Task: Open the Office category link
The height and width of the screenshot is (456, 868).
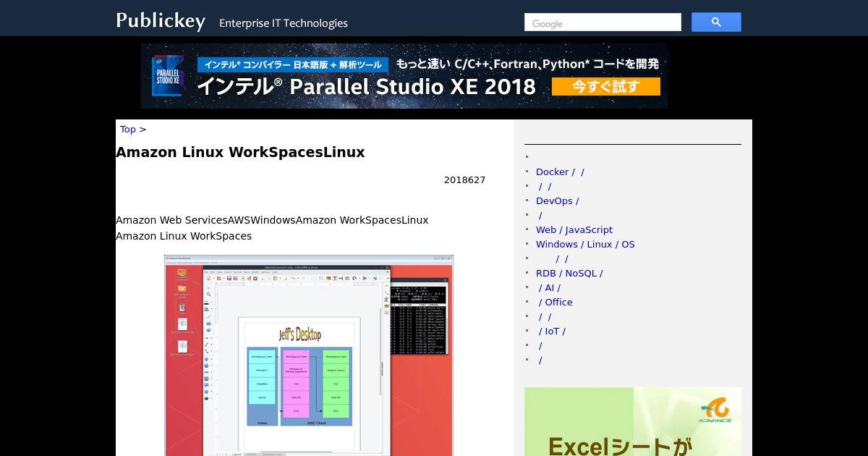Action: tap(556, 302)
